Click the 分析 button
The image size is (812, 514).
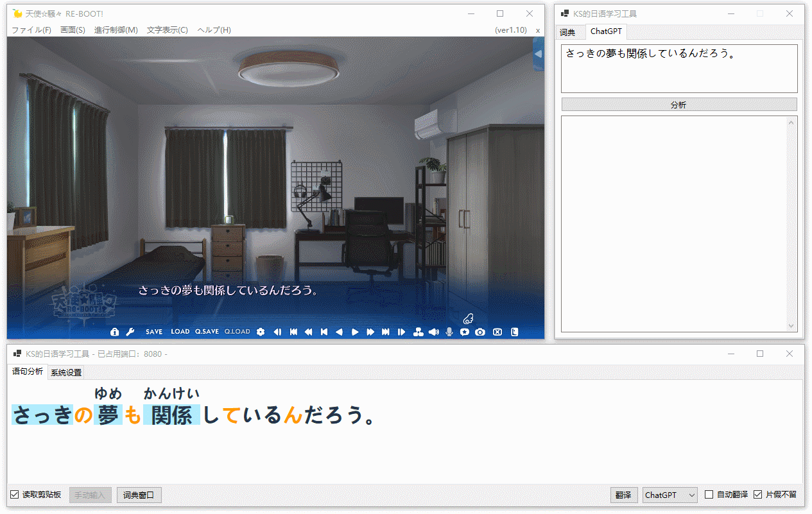click(679, 105)
